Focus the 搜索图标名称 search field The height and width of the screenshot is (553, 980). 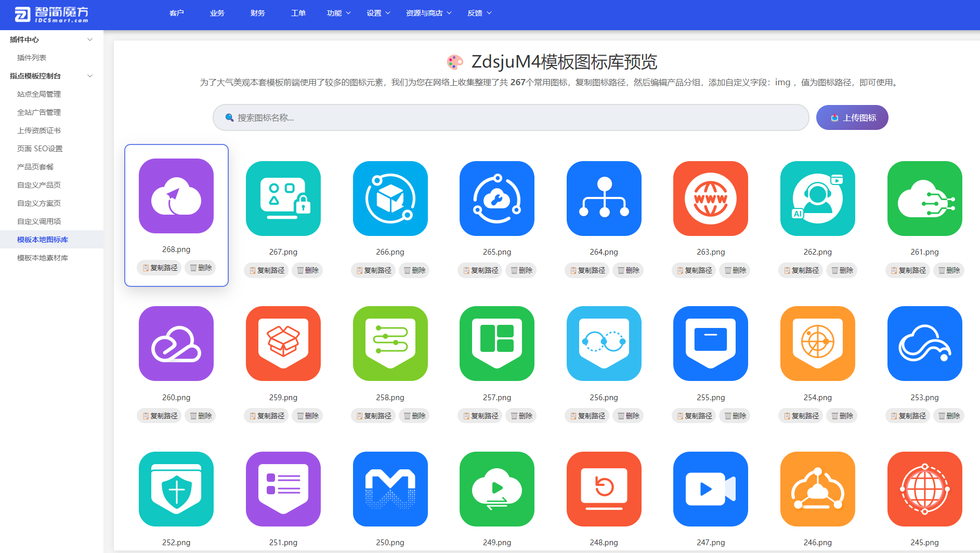(x=511, y=117)
